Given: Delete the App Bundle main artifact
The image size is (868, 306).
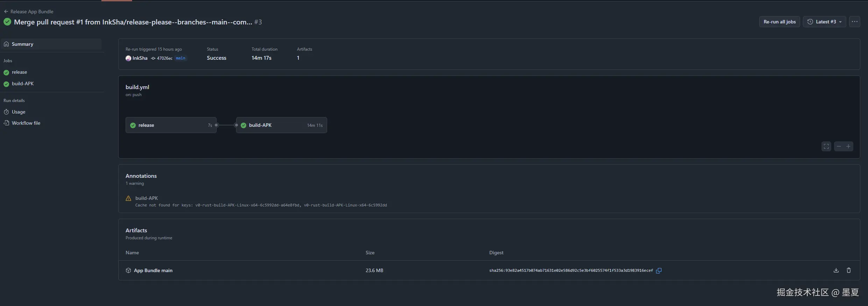Looking at the screenshot, I should point(849,270).
